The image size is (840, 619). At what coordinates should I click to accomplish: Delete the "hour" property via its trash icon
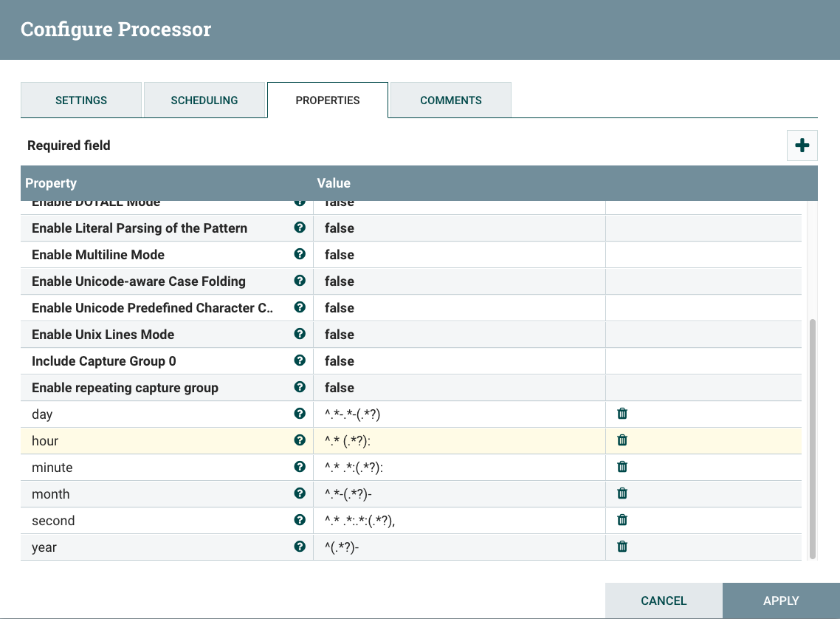[622, 440]
